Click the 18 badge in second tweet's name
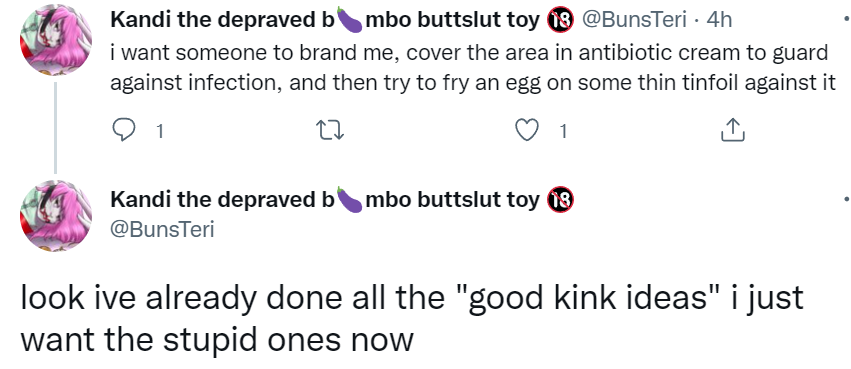This screenshot has width=851, height=369. click(x=561, y=200)
